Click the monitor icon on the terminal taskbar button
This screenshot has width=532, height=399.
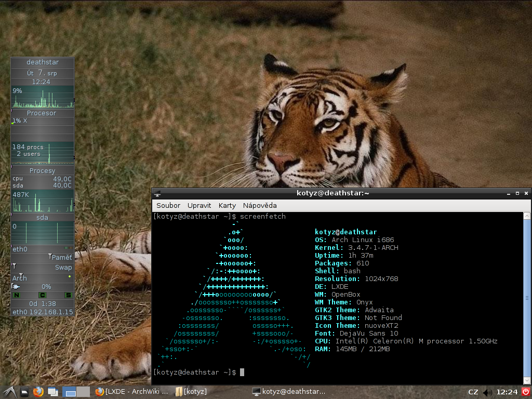pyautogui.click(x=257, y=392)
